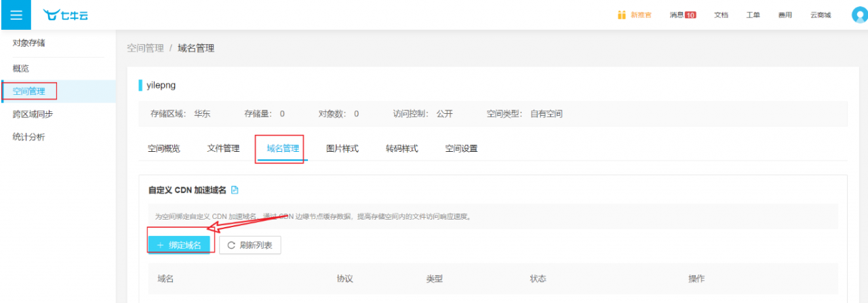Switch to the 文件管理 tab

pos(223,148)
